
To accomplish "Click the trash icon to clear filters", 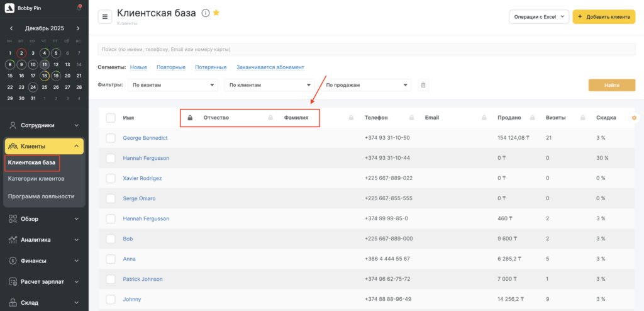I will [424, 85].
